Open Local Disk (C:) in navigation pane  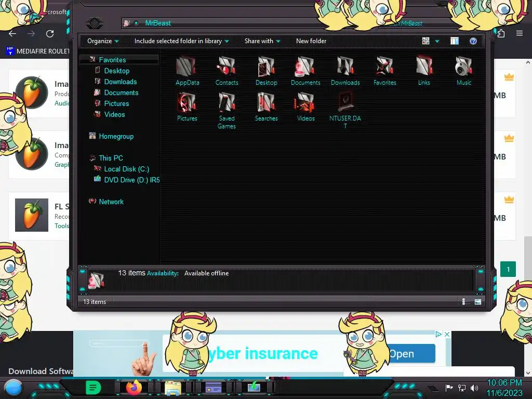127,169
